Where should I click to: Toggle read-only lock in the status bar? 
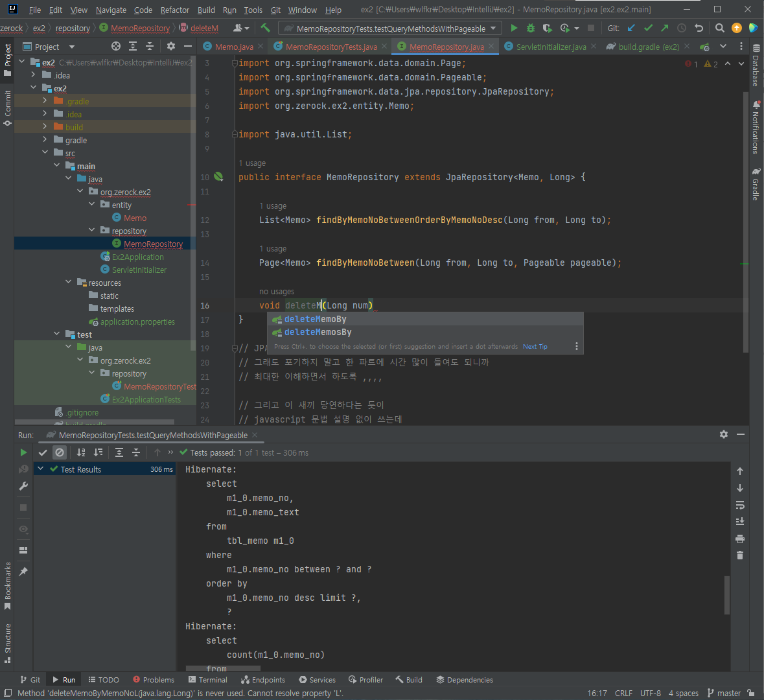(751, 693)
